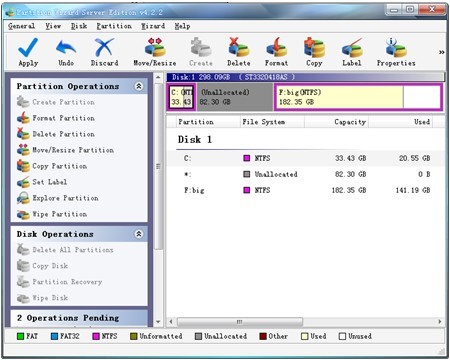
Task: Select the F:big partition block in disk map
Action: pos(358,97)
